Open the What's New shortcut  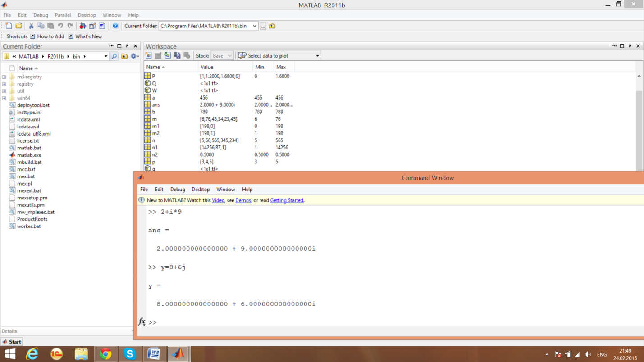85,36
